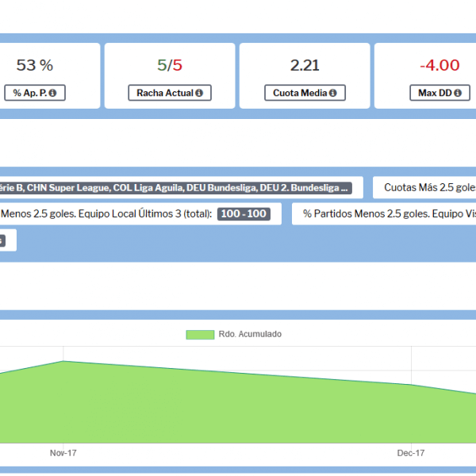The image size is (476, 476).
Task: Toggle the Rdo. Acumulado legend swatch
Action: (x=200, y=335)
